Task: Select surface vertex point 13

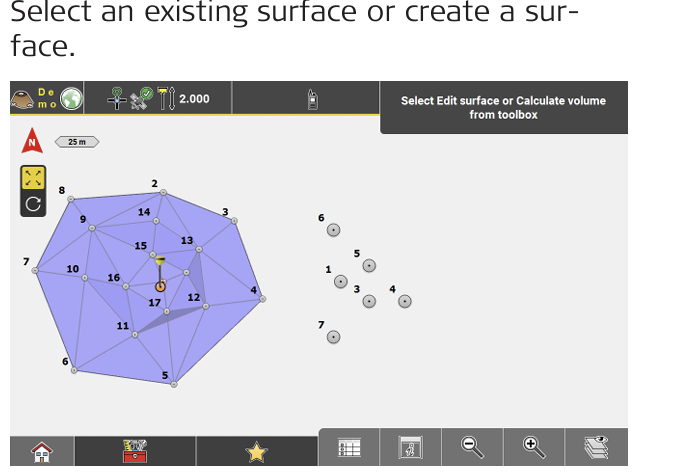Action: coord(199,249)
